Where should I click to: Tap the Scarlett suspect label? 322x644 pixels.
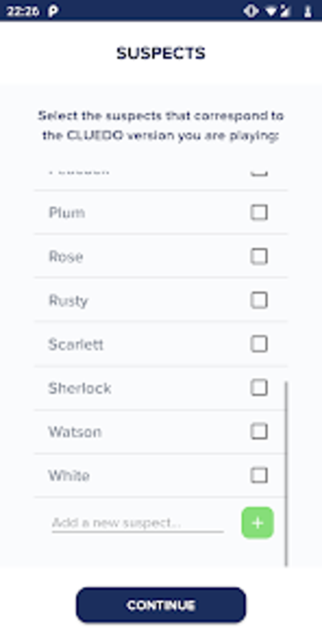[76, 344]
